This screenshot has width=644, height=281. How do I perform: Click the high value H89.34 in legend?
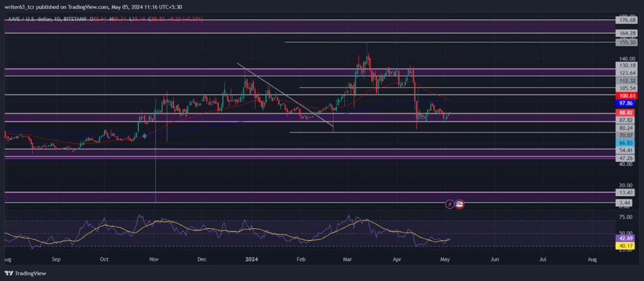(x=118, y=19)
